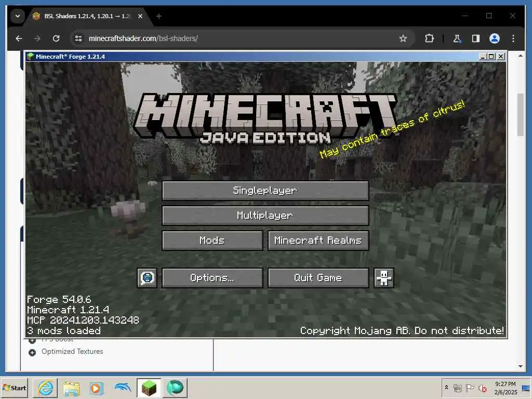Open Chrome profile avatar
This screenshot has height=399, width=532.
(x=495, y=38)
